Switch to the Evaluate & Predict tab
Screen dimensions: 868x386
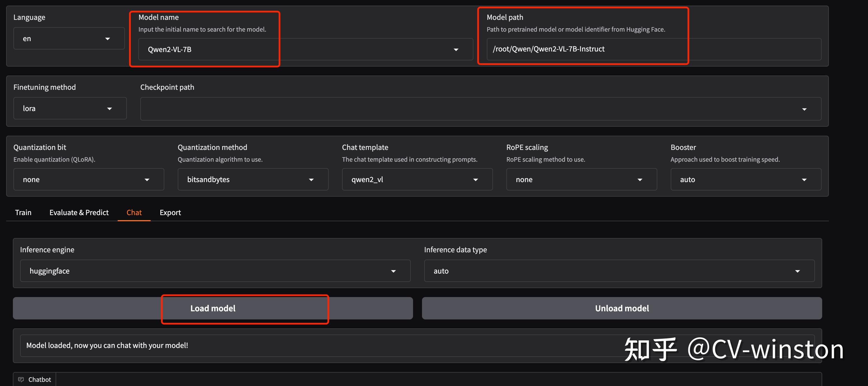[x=79, y=212]
